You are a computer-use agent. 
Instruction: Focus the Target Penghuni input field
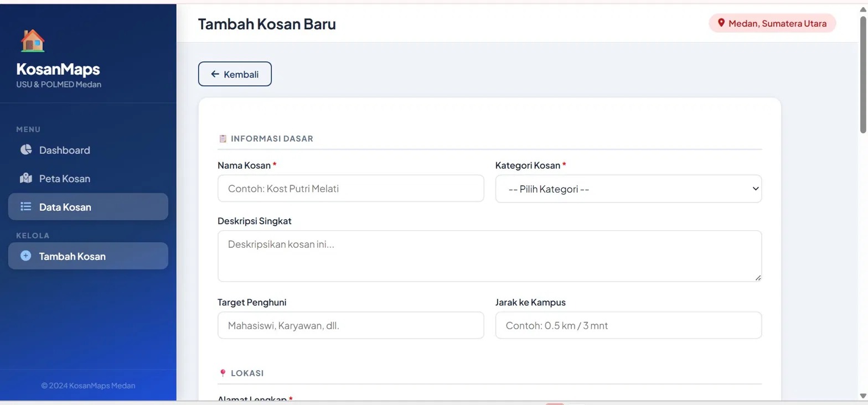click(351, 325)
